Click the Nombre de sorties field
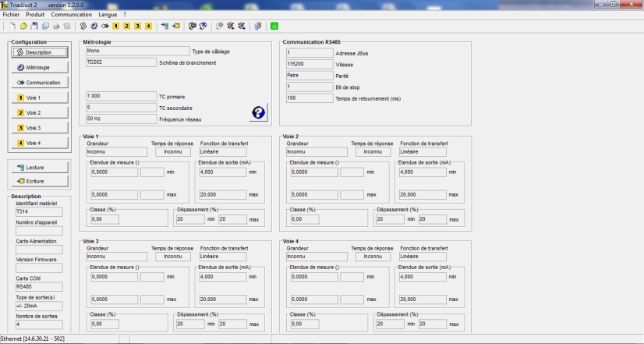 39,324
